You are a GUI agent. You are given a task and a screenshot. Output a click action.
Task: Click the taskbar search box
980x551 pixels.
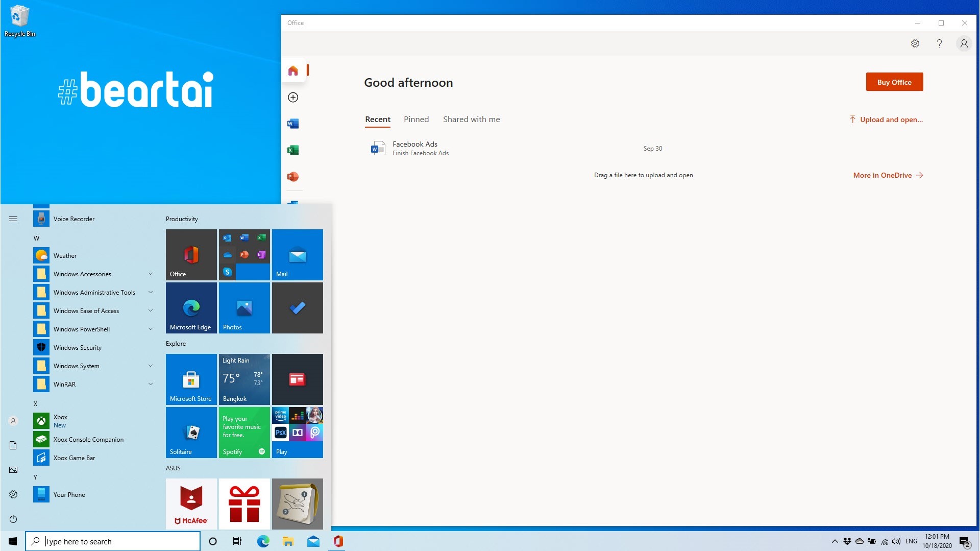(113, 541)
